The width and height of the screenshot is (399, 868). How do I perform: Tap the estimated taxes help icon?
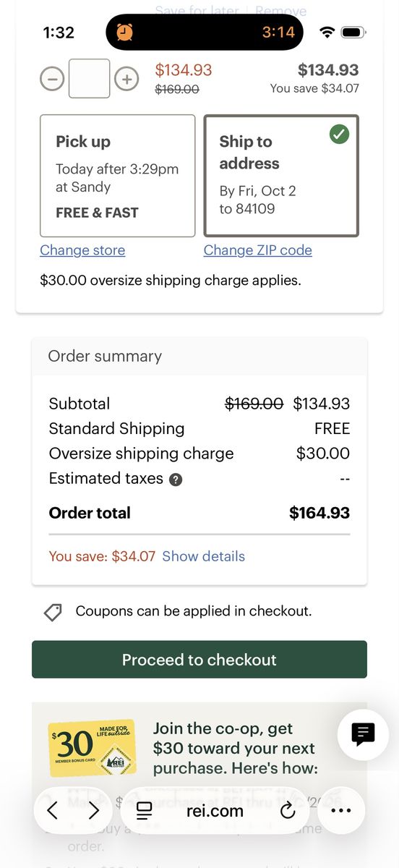click(x=176, y=480)
